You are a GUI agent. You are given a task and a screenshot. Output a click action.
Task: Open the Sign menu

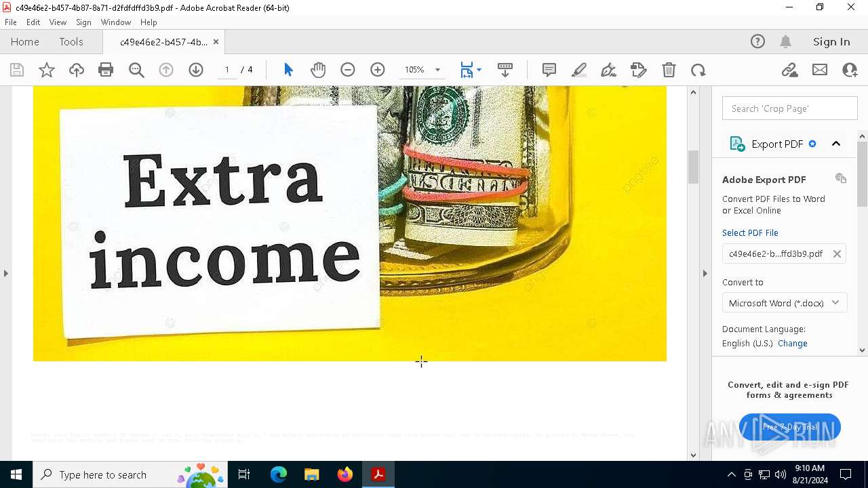83,22
